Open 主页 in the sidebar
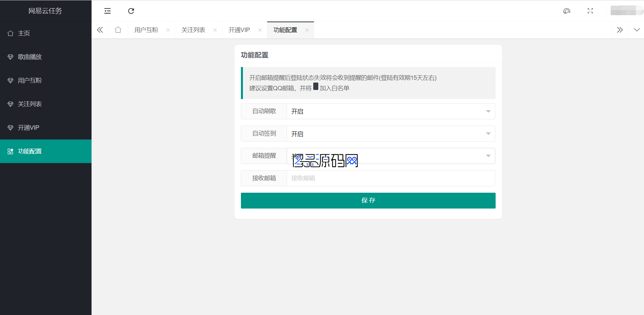 (46, 33)
